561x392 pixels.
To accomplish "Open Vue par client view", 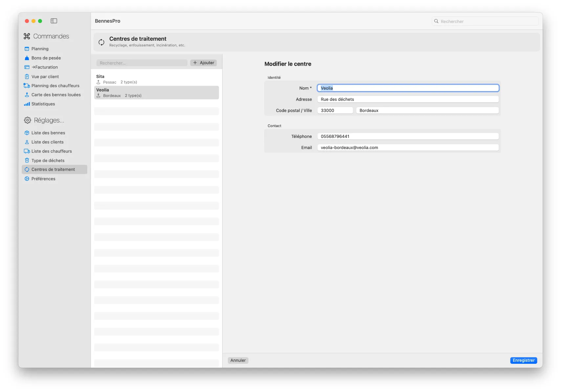I will click(x=45, y=77).
